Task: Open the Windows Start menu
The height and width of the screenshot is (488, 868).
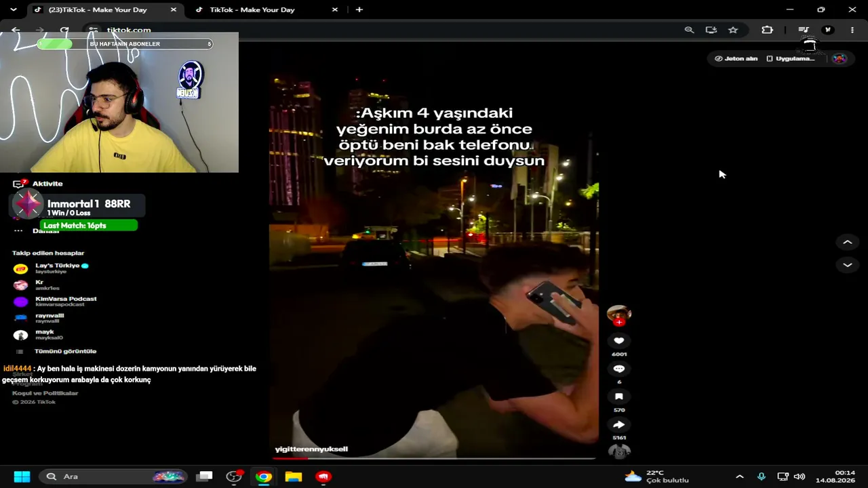Action: tap(22, 476)
